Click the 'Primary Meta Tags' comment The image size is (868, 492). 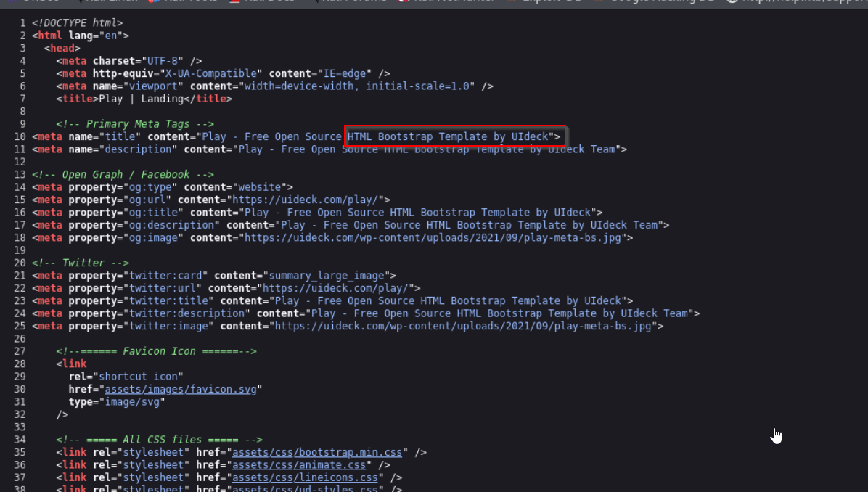click(x=135, y=124)
